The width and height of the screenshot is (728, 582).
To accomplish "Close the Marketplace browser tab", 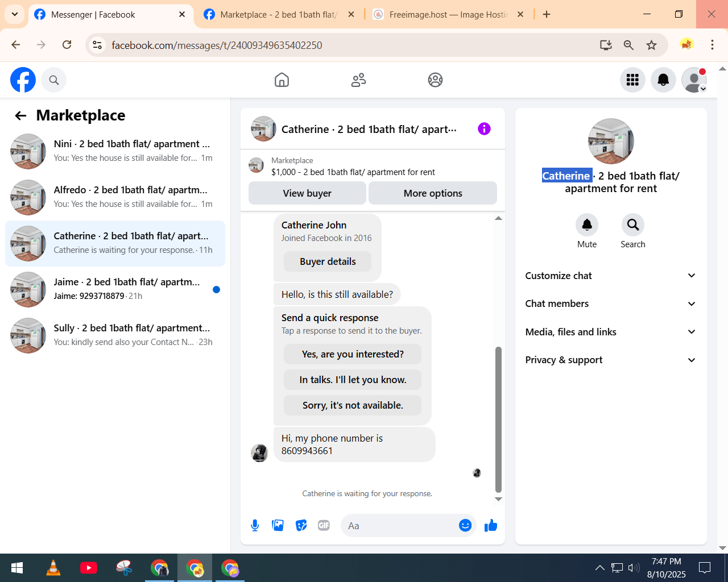I will [x=351, y=15].
